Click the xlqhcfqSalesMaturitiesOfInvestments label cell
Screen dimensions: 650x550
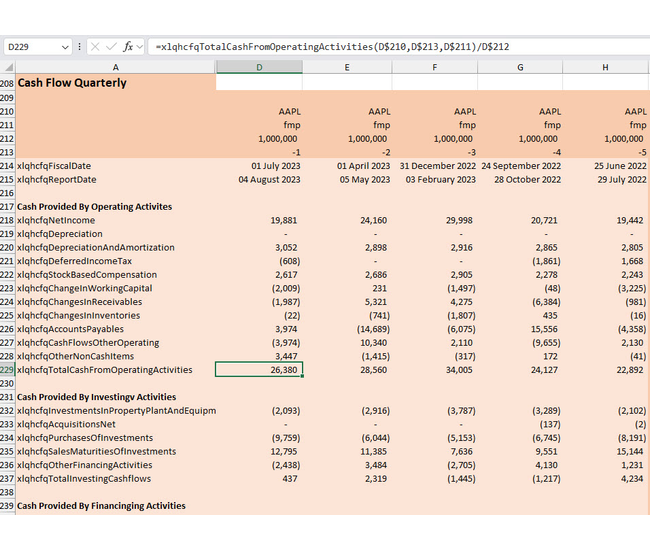(x=116, y=451)
